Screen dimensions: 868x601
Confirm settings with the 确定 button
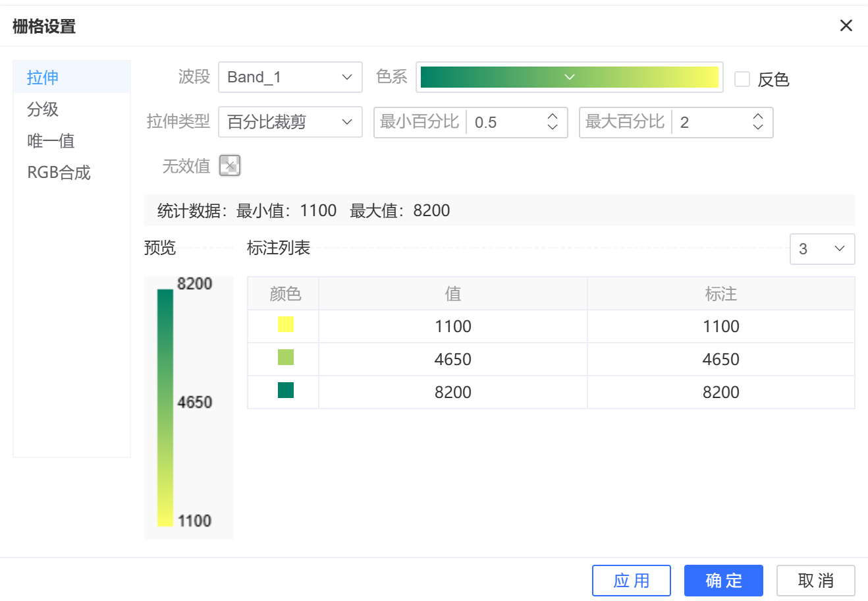coord(723,581)
